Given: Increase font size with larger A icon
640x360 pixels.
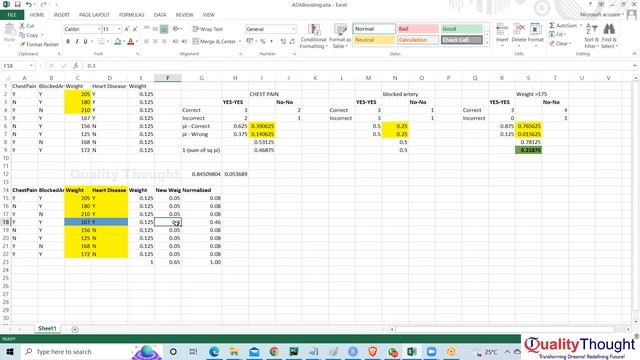Looking at the screenshot, I should (x=127, y=29).
